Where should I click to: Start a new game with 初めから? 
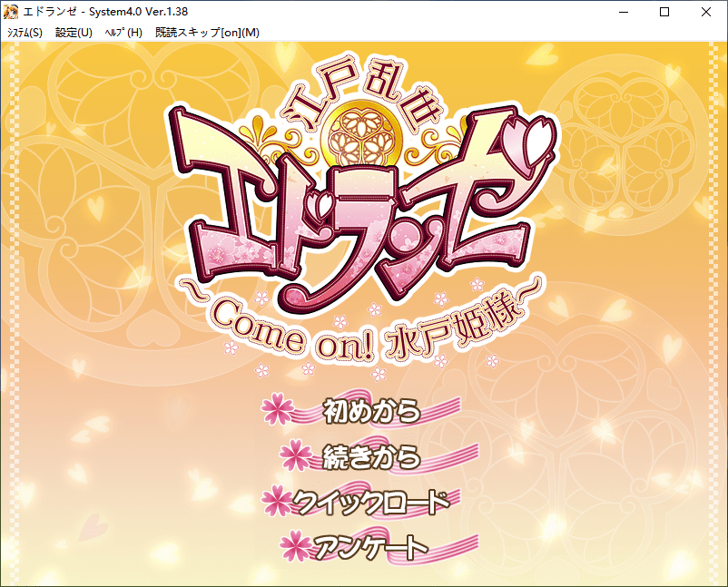pyautogui.click(x=372, y=411)
